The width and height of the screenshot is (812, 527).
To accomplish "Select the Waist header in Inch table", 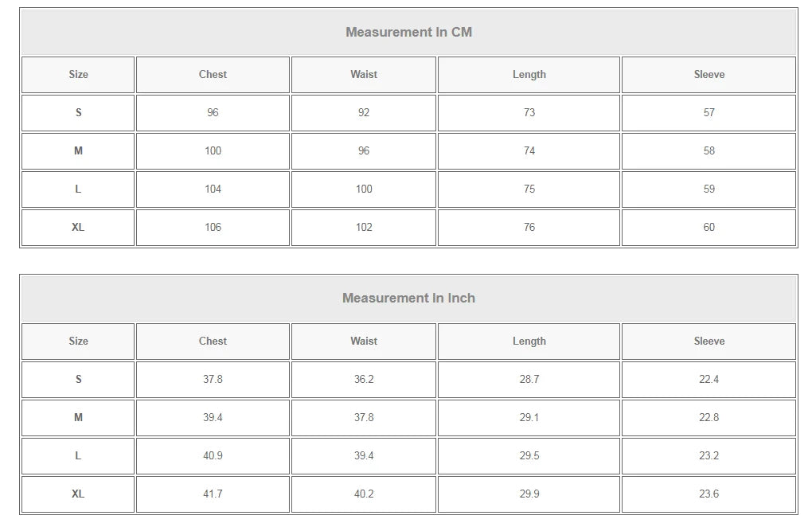I will click(364, 342).
